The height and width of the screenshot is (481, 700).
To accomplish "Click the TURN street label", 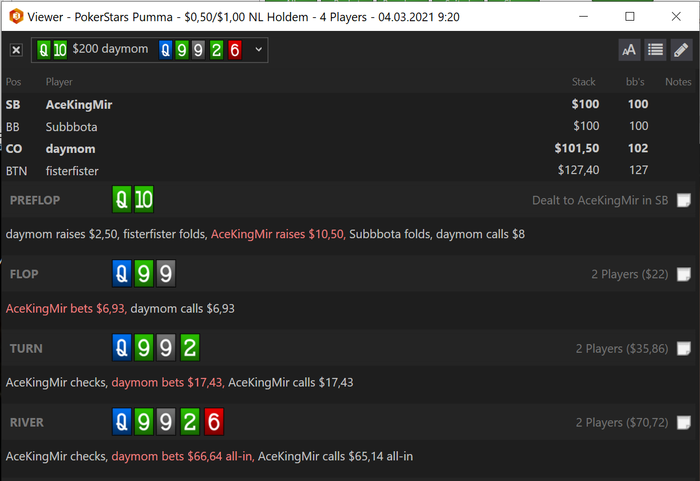I will pos(26,348).
